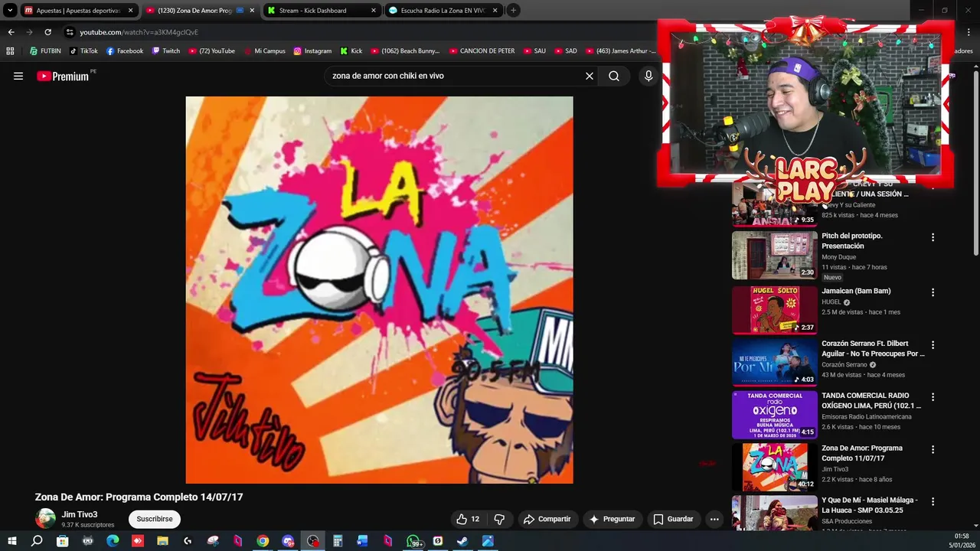
Task: Open Kick bookmark
Action: tap(351, 51)
